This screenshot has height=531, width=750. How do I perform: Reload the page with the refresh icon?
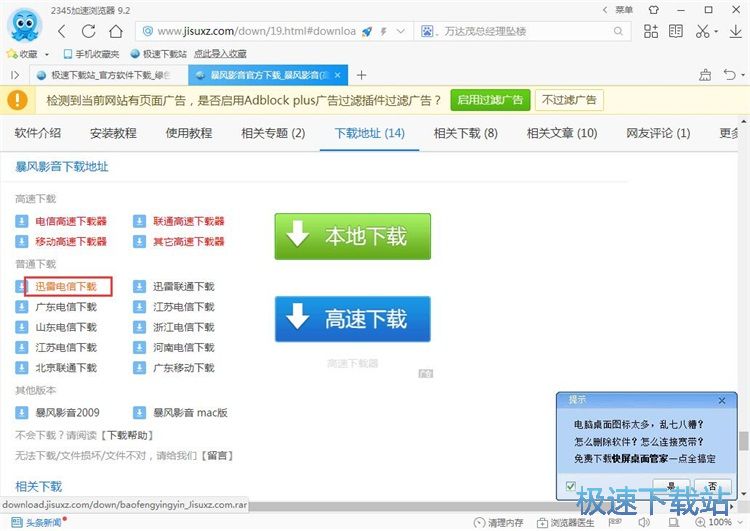(89, 31)
